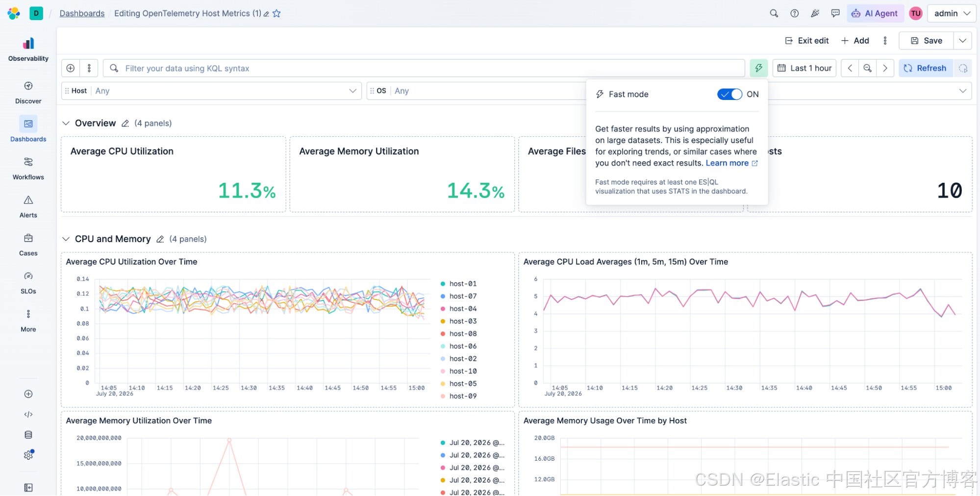Open the help icon in the top bar
980x496 pixels.
tap(794, 13)
